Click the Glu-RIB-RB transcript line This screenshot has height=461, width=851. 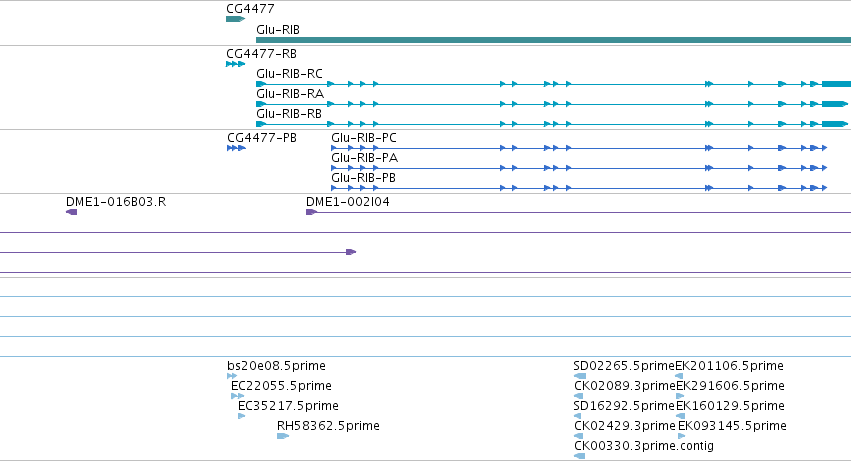[552, 124]
